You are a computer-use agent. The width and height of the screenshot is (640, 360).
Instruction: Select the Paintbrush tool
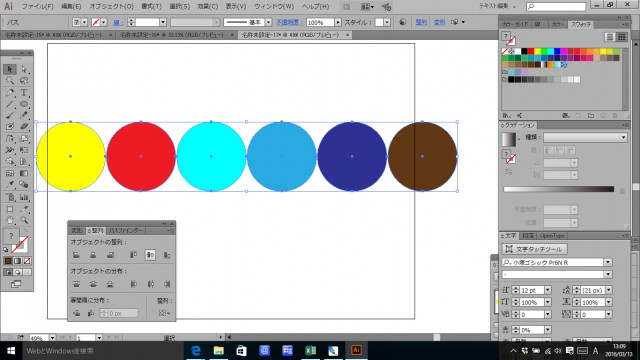[x=10, y=116]
